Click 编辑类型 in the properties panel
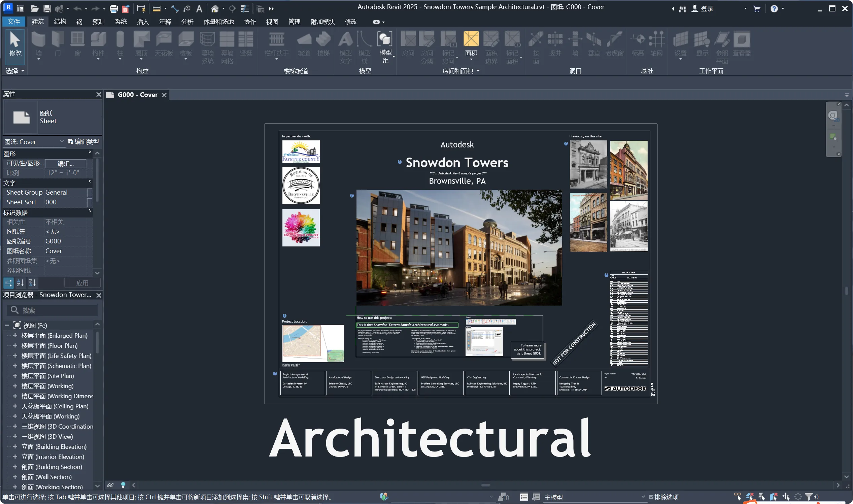The image size is (853, 504). click(83, 142)
